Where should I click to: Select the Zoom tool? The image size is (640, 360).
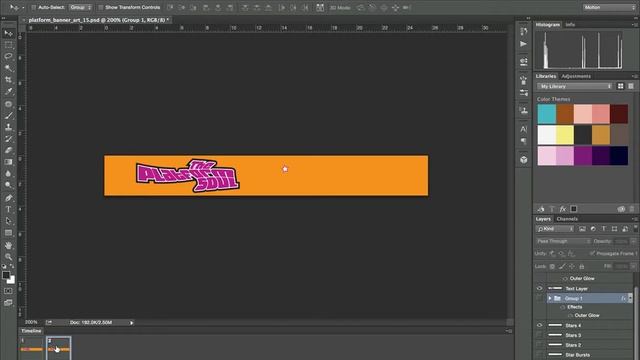(x=9, y=257)
